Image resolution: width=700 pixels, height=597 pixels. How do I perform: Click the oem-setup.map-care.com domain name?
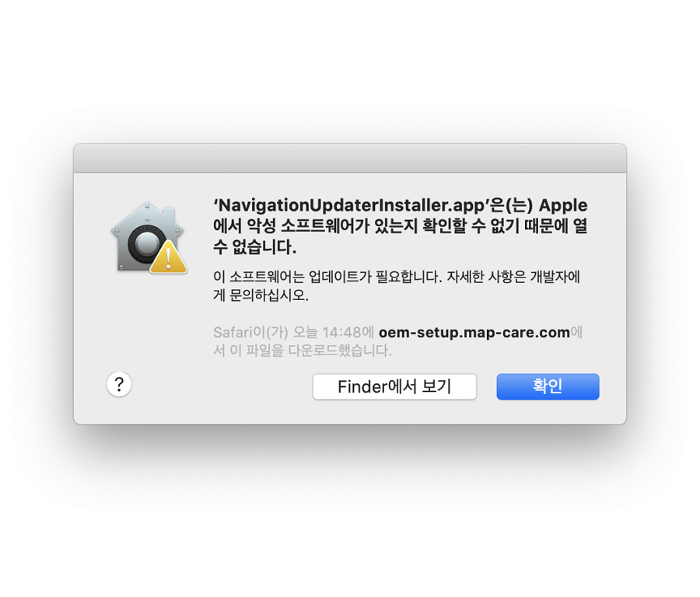click(x=474, y=333)
